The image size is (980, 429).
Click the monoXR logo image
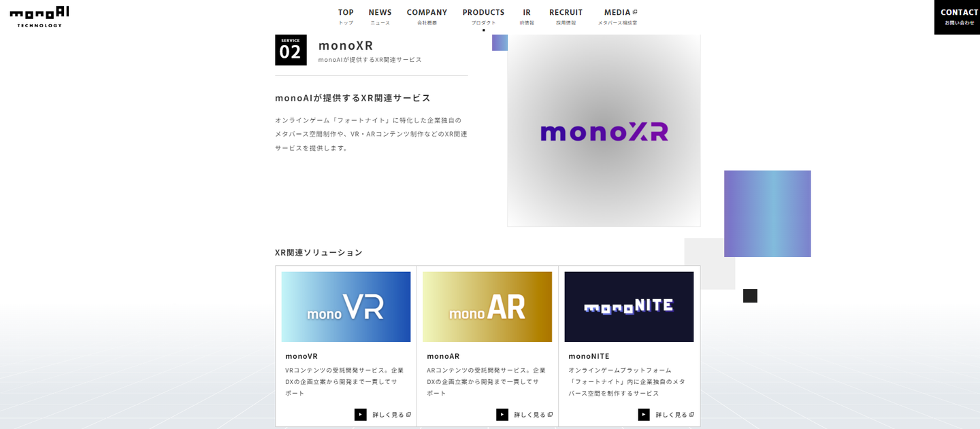click(604, 131)
